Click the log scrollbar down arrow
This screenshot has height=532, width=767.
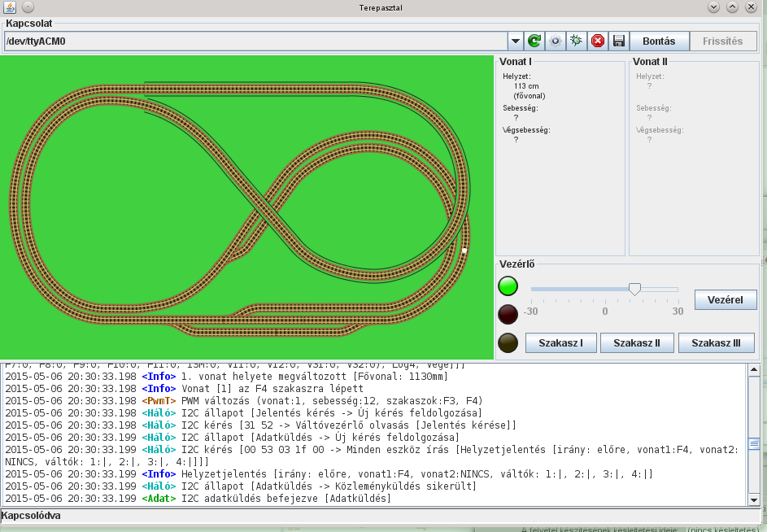coord(754,500)
